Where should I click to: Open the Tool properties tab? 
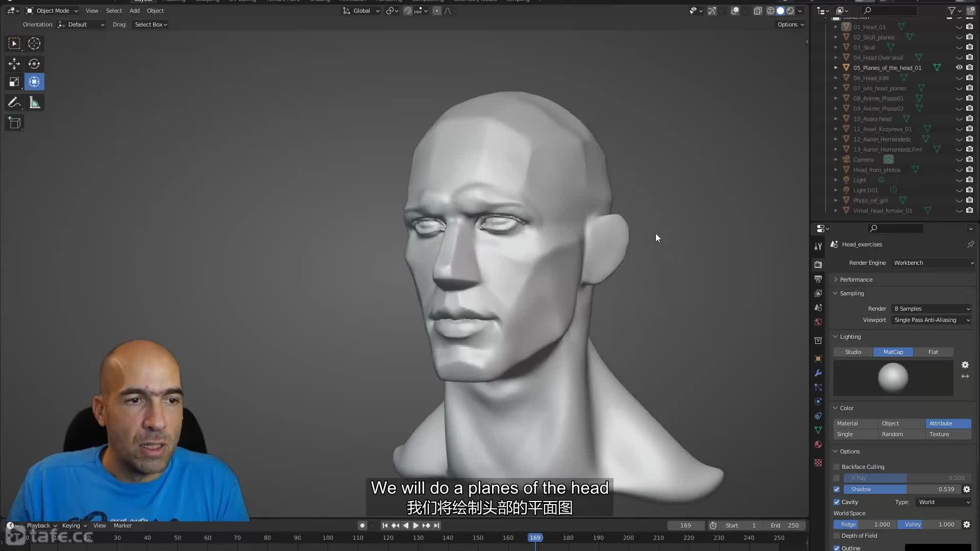coord(818,246)
